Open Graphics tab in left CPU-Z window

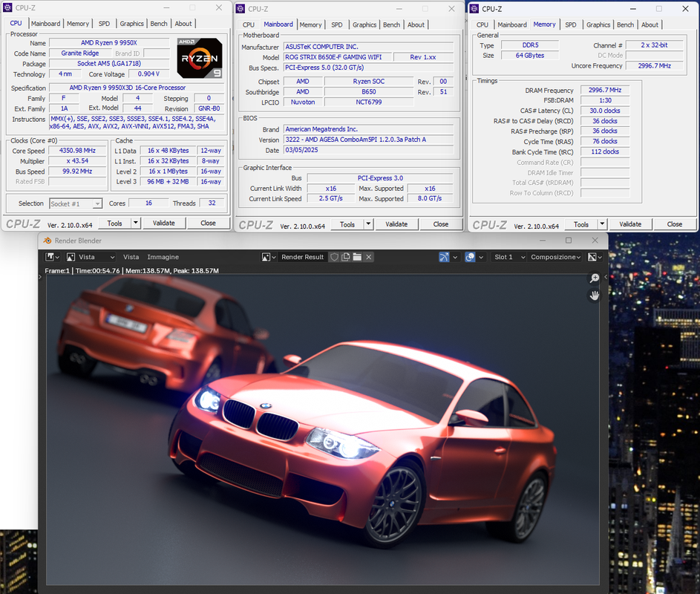tap(131, 24)
